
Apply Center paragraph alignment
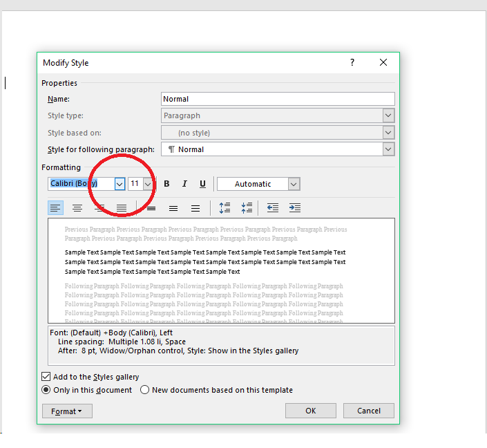[x=77, y=208]
